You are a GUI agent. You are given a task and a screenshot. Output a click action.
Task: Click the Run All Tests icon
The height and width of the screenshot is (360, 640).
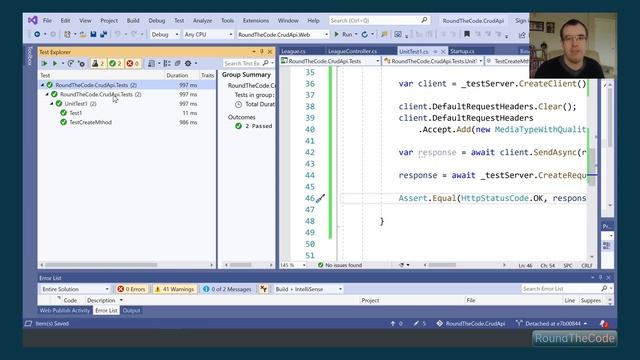click(44, 63)
